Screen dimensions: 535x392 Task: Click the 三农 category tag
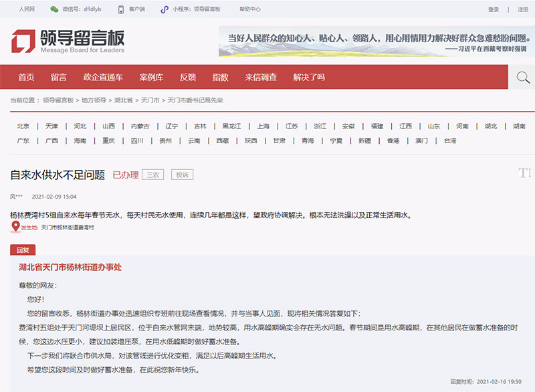[153, 175]
